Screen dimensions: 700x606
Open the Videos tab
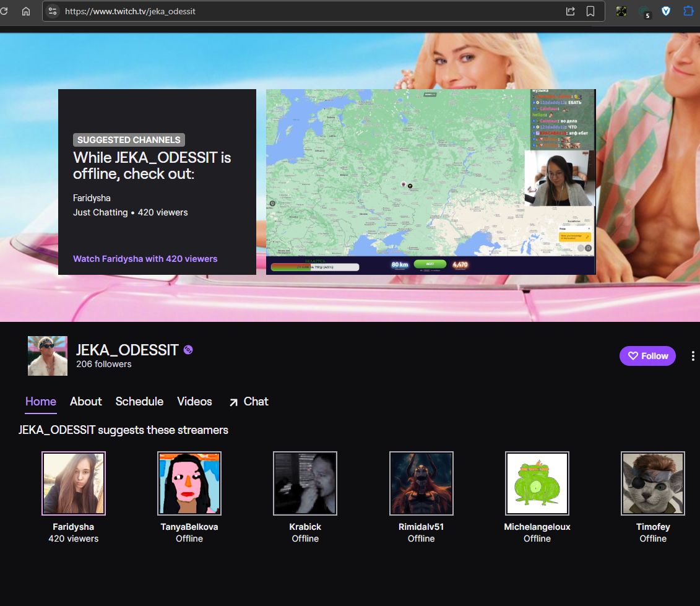point(194,402)
